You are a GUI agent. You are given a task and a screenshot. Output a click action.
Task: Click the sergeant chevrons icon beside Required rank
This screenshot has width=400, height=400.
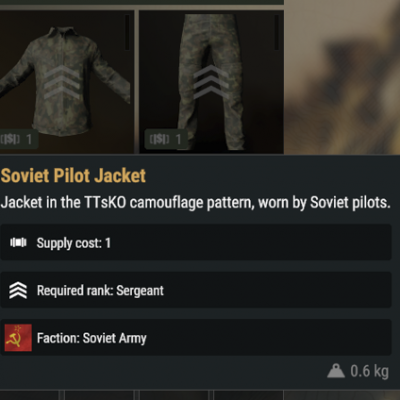click(x=18, y=290)
